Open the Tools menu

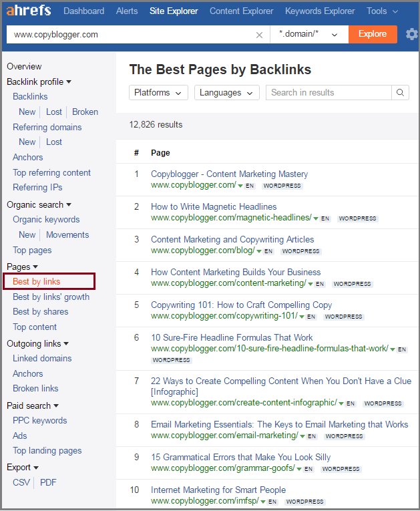click(x=382, y=11)
